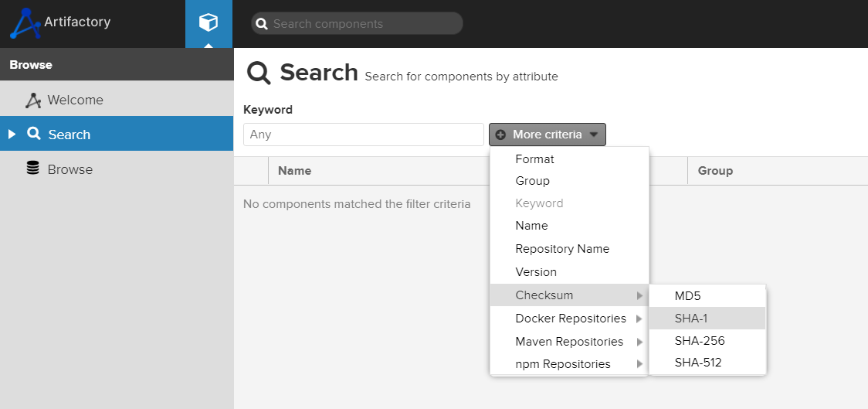
Task: Choose MD5 from the Checksum submenu
Action: 687,295
